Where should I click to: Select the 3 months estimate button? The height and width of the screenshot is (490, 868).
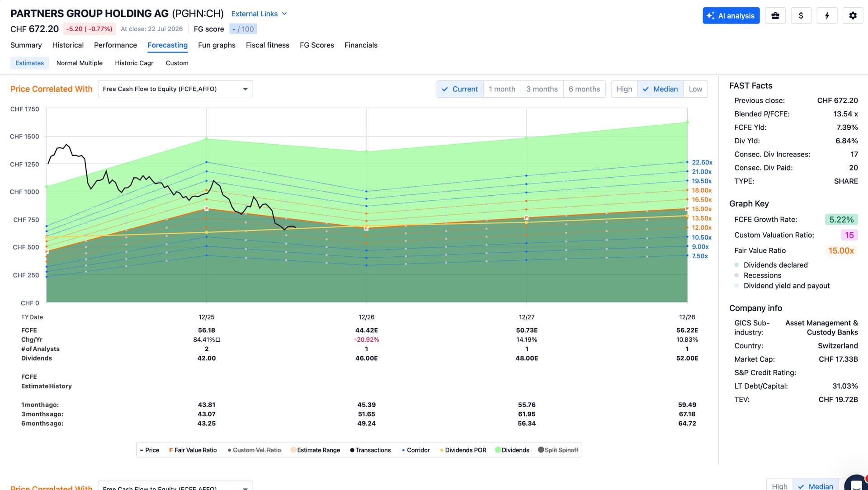click(x=542, y=89)
